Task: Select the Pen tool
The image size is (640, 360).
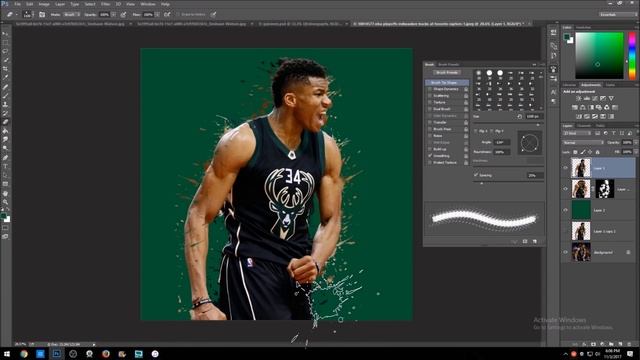Action: pyautogui.click(x=5, y=158)
